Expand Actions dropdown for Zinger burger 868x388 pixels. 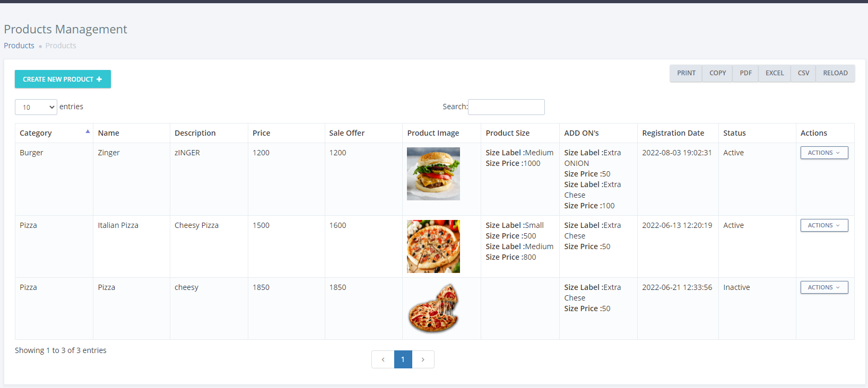tap(824, 153)
